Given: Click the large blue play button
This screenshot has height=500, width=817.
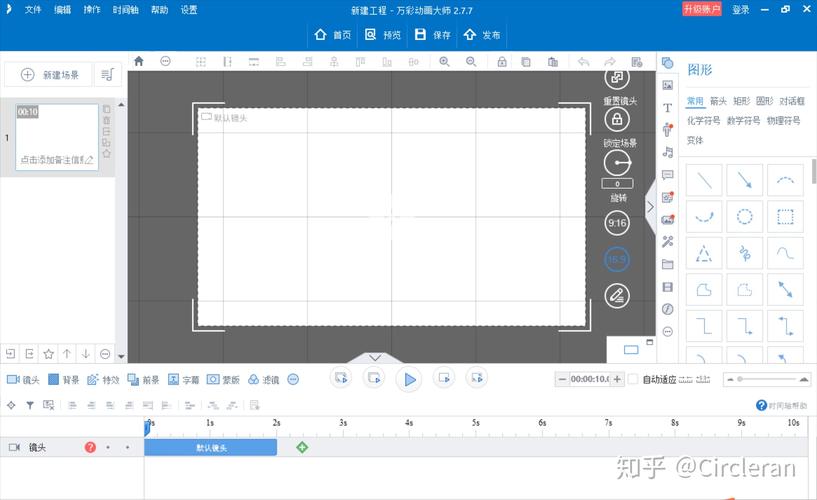Looking at the screenshot, I should (x=409, y=380).
